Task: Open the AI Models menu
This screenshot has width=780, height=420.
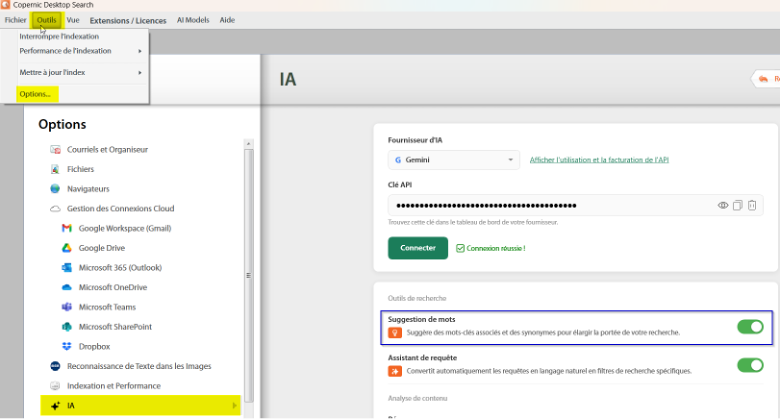Action: pos(193,20)
